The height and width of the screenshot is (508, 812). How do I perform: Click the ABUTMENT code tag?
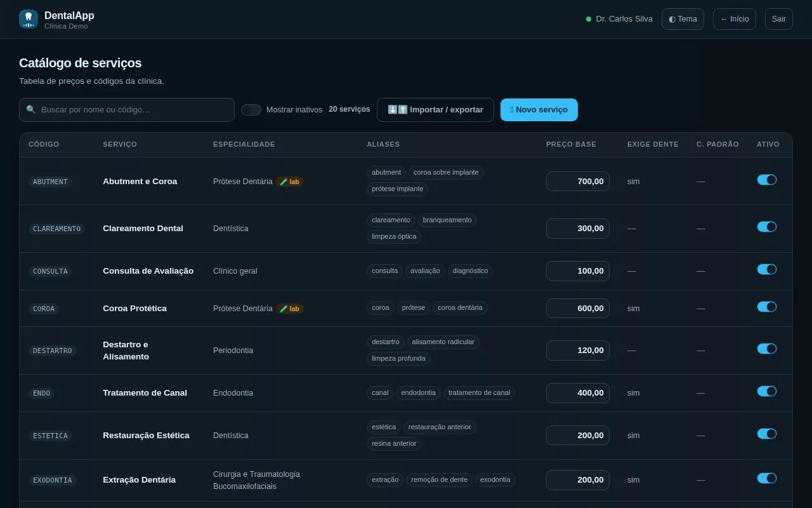coord(50,182)
